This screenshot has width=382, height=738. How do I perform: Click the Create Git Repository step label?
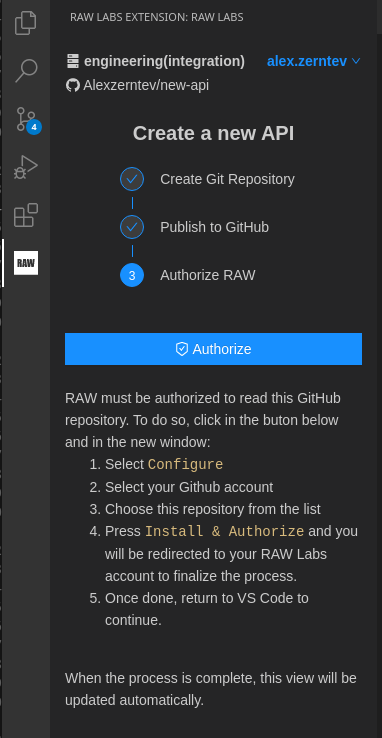point(227,179)
